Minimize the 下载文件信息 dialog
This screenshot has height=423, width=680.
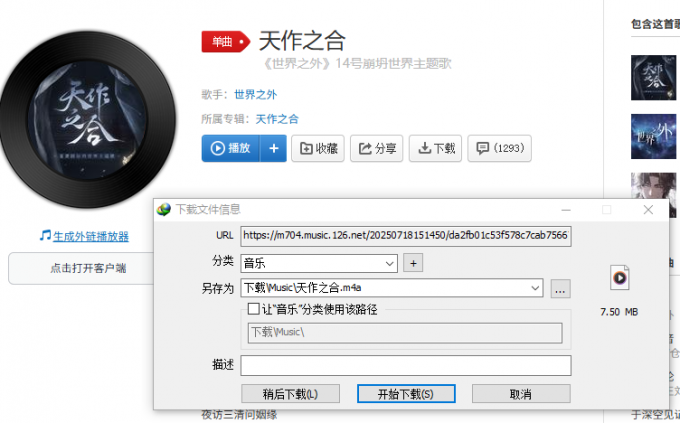click(x=566, y=210)
